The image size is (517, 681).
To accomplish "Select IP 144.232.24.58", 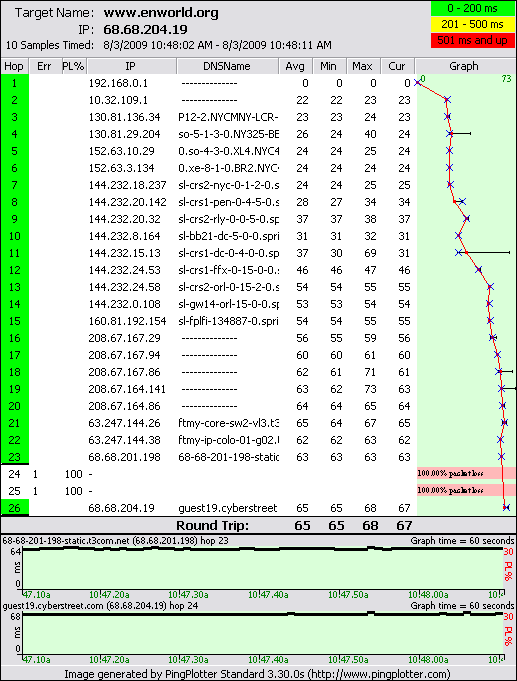I will coord(124,287).
